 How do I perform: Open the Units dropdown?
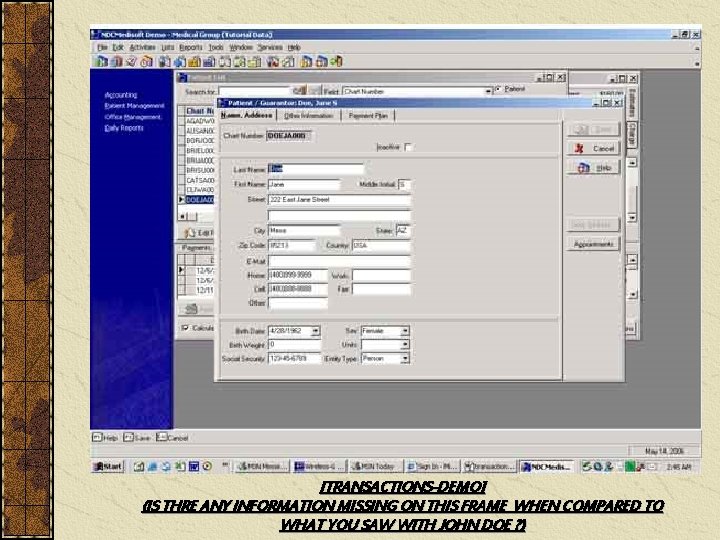[405, 344]
